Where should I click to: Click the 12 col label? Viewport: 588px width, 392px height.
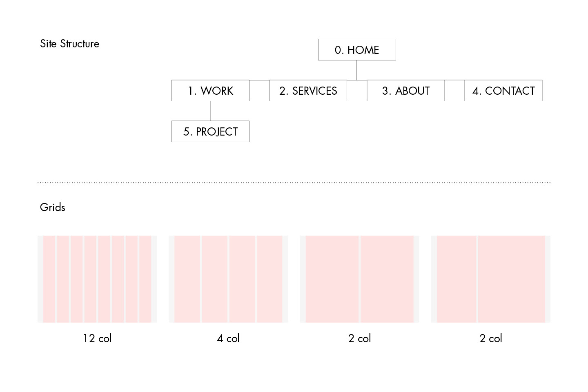(x=97, y=339)
